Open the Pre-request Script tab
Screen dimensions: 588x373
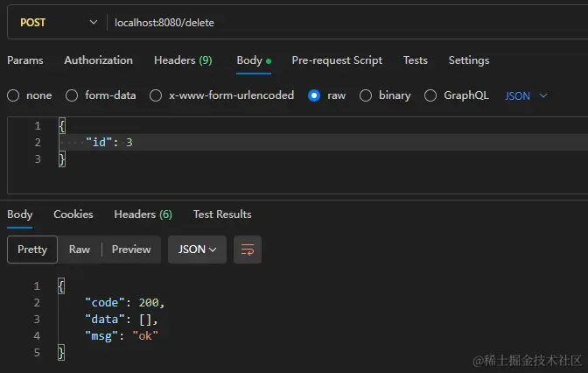click(x=337, y=60)
